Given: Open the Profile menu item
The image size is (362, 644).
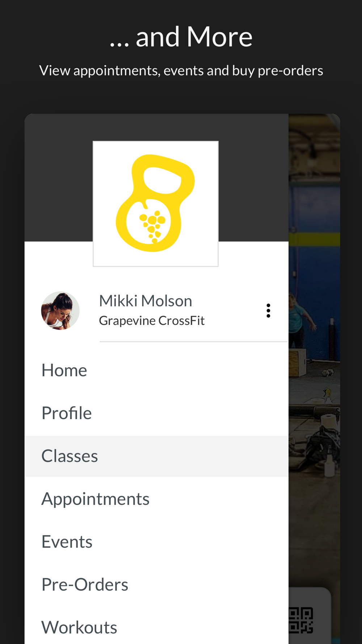Looking at the screenshot, I should (x=156, y=413).
